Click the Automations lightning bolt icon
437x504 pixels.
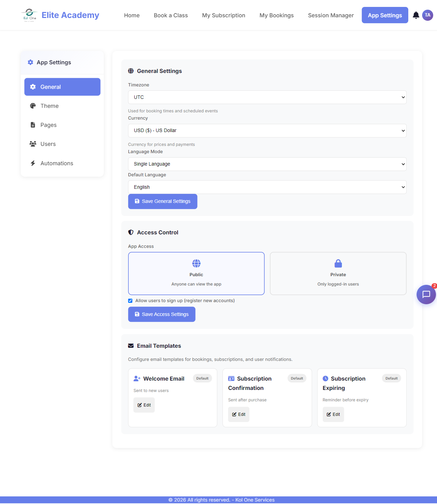33,164
